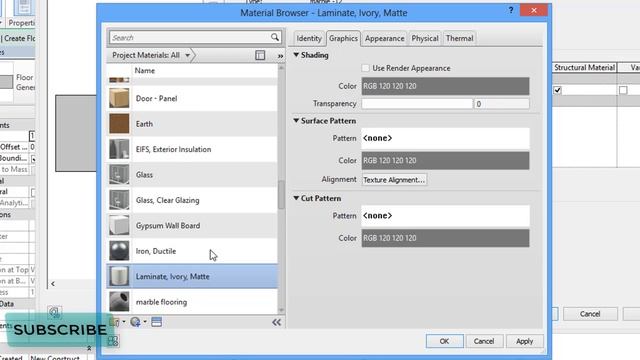Click the EIFS material thumbnail
The image size is (640, 360).
(x=119, y=149)
